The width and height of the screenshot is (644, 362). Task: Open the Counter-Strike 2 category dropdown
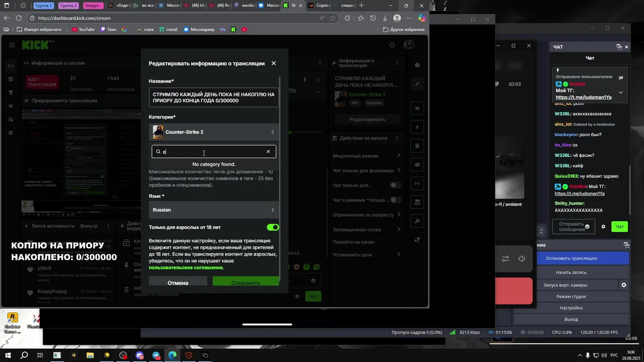(214, 132)
